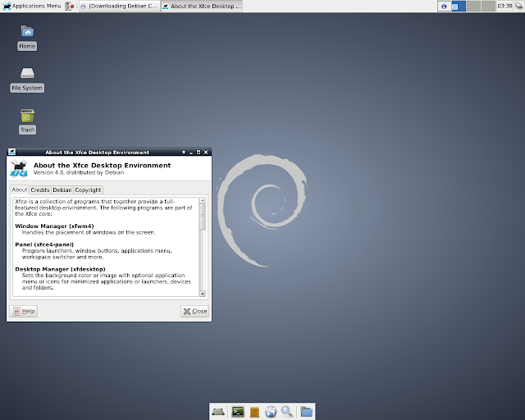Click the 03:38 clock in the panel

[504, 6]
